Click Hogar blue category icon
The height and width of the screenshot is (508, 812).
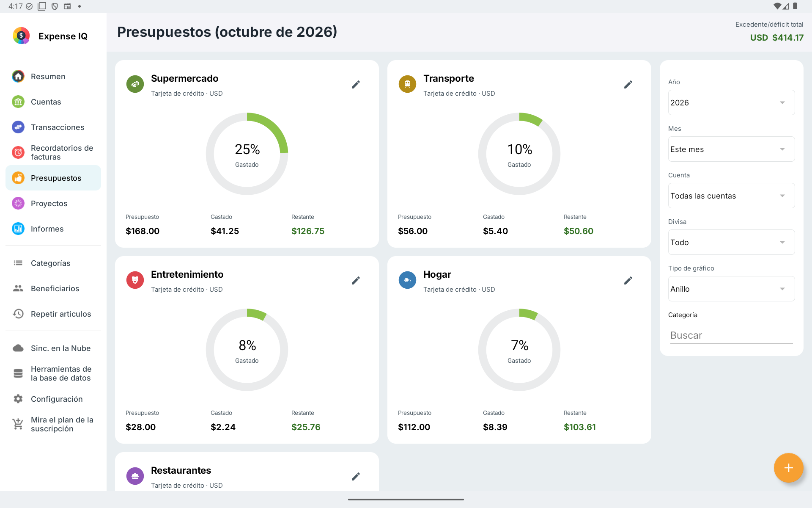pyautogui.click(x=408, y=280)
